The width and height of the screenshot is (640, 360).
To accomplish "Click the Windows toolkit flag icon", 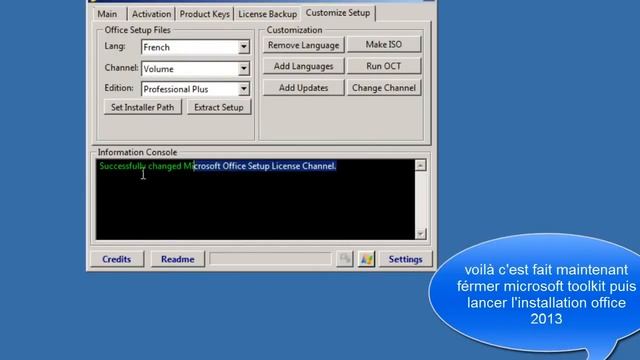I will [367, 259].
